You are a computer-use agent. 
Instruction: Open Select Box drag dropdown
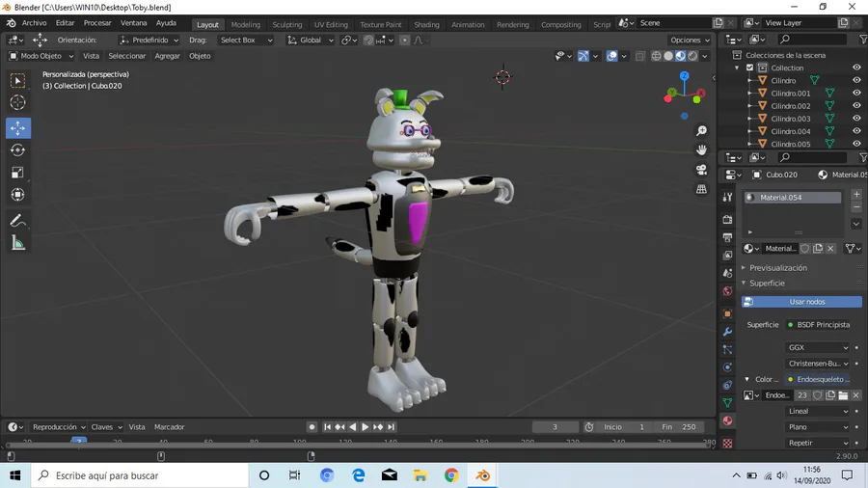pos(246,40)
